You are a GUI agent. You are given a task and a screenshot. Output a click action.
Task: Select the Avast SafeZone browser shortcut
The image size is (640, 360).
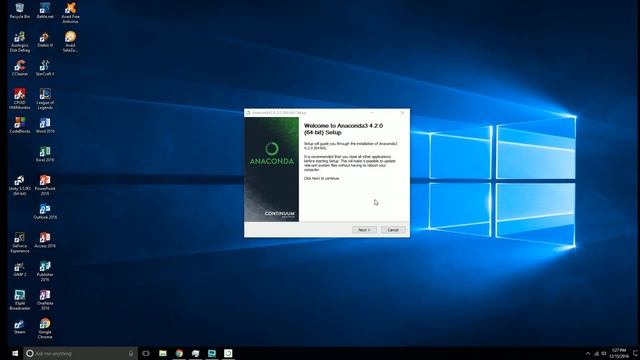pyautogui.click(x=70, y=42)
